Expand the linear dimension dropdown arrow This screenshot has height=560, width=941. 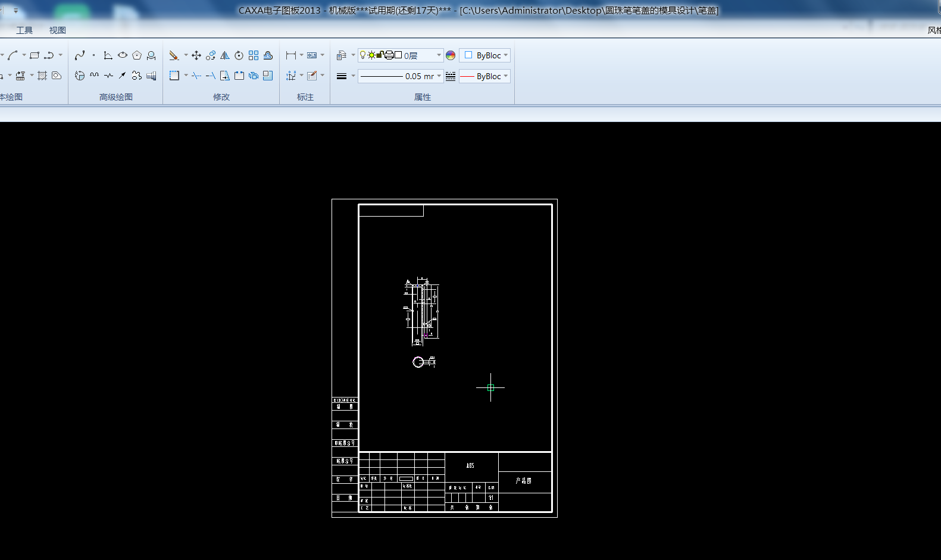301,55
